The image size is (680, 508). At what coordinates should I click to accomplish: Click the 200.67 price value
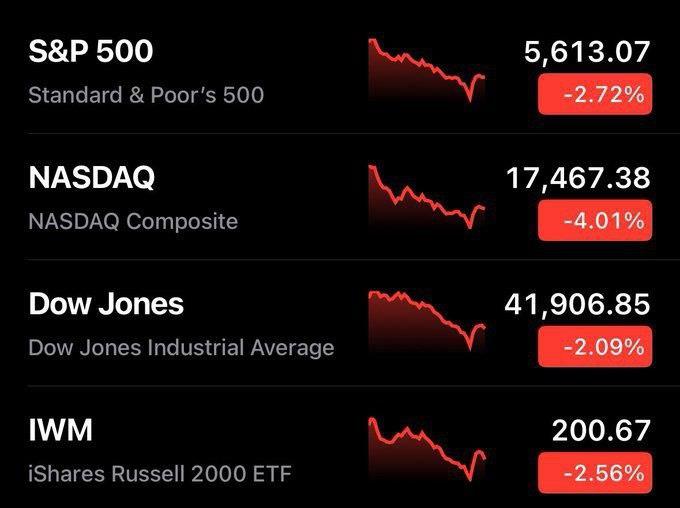pyautogui.click(x=601, y=431)
